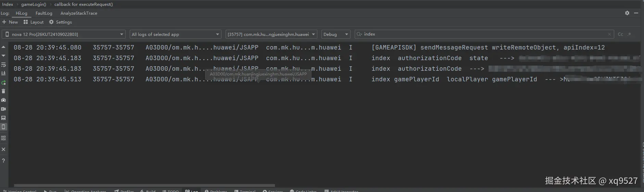Save the log using floppy disk icon
Screen dimensions: 644x192
[3, 118]
